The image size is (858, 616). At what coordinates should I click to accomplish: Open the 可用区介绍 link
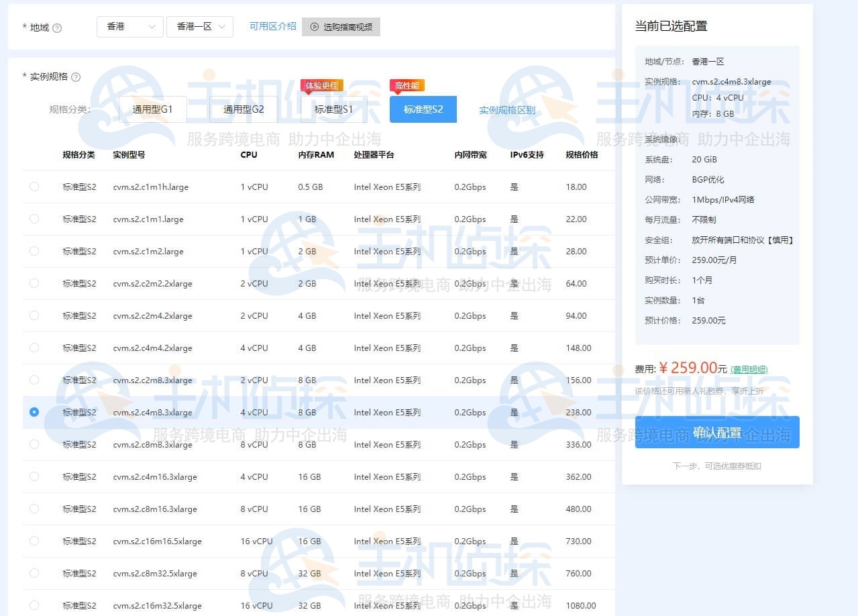coord(272,26)
